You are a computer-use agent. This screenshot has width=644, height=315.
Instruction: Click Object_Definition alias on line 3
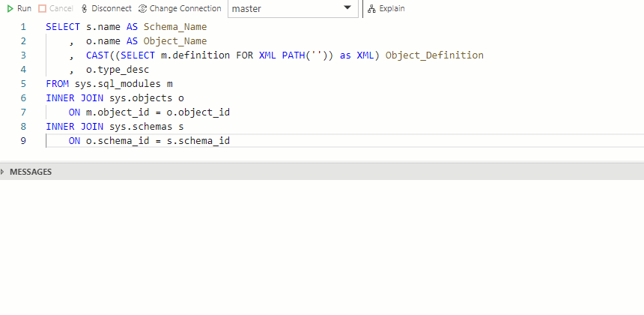coord(434,55)
